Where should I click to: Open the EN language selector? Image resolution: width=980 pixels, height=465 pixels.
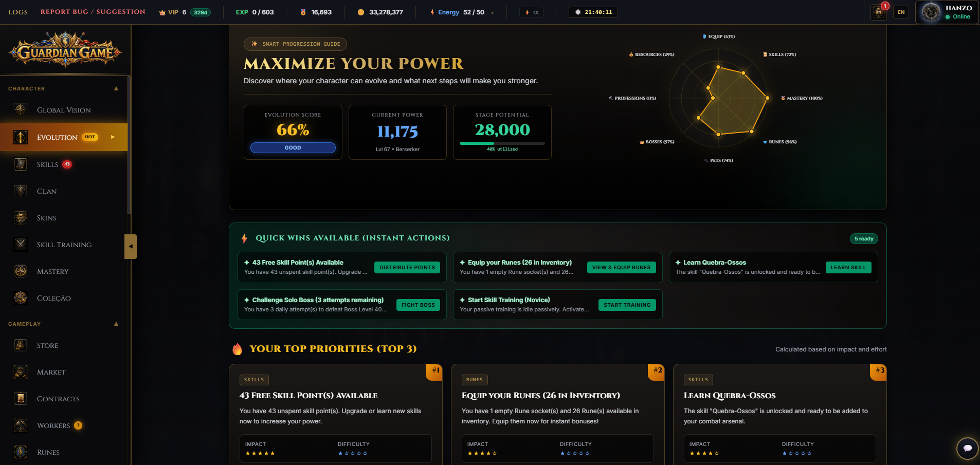click(x=901, y=12)
